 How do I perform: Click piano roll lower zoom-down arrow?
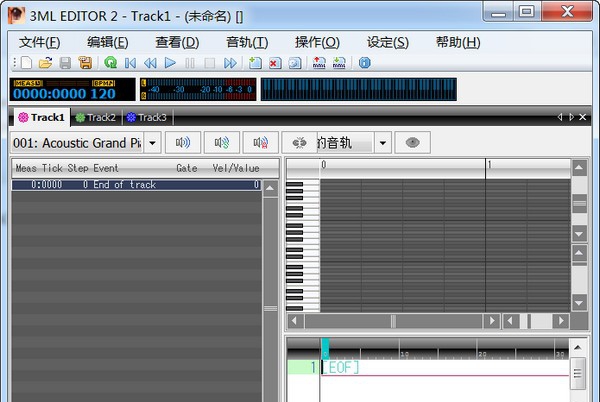point(579,303)
